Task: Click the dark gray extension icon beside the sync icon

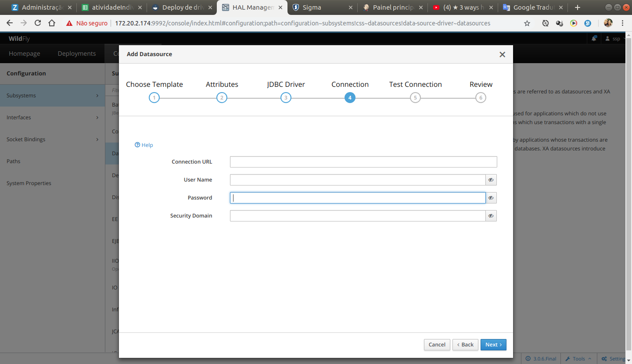Action: pos(560,23)
